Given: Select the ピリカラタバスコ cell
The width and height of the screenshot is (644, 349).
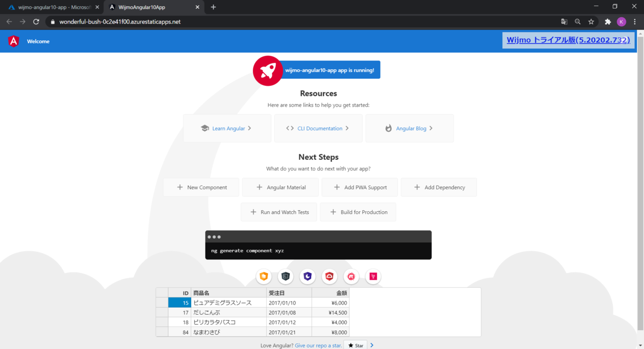Looking at the screenshot, I should pos(229,322).
